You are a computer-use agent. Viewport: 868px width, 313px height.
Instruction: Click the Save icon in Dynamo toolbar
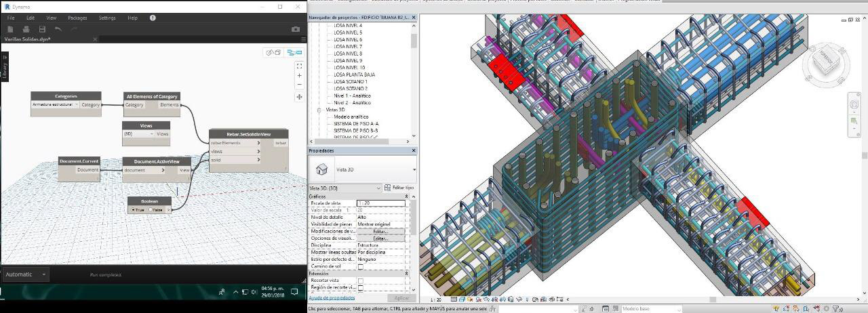coord(42,29)
